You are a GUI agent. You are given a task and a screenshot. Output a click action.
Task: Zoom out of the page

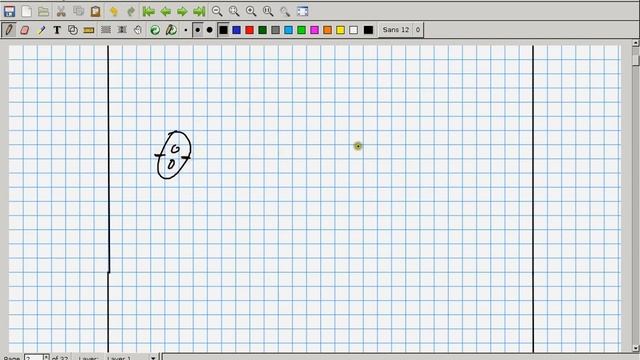[217, 11]
